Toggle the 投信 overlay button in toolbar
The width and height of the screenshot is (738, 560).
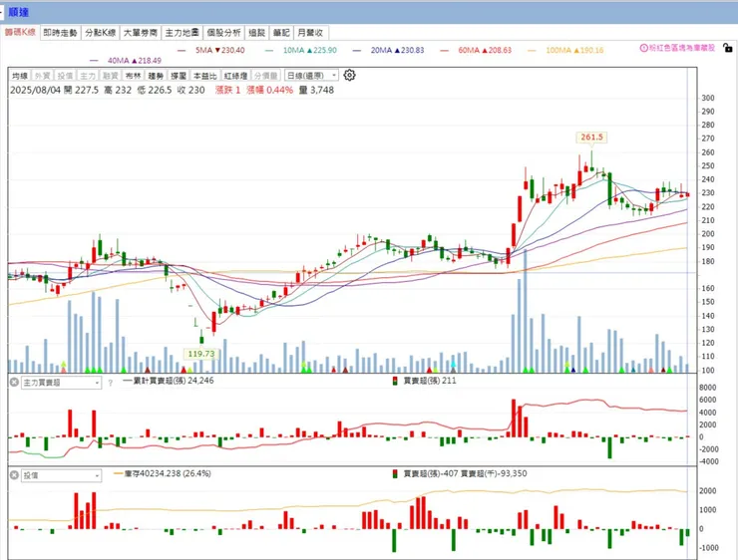[x=65, y=75]
